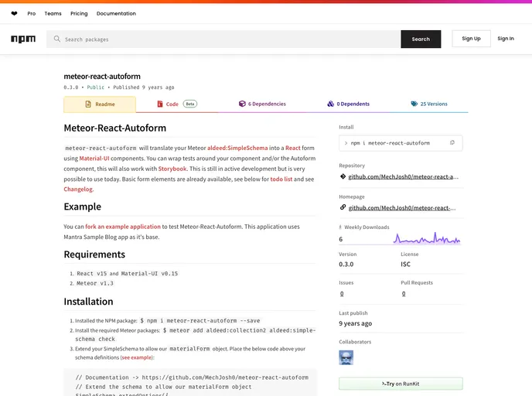532x396 pixels.
Task: Click the Dependents cubes icon
Action: pyautogui.click(x=331, y=104)
